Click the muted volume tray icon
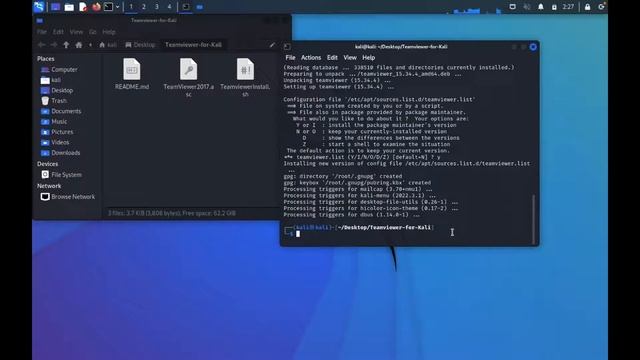 click(x=527, y=7)
